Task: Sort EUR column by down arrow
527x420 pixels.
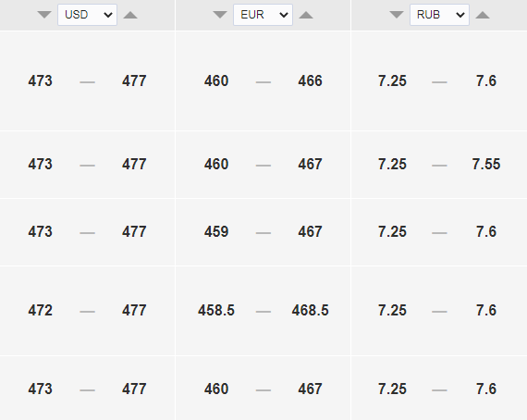Action: (x=220, y=15)
